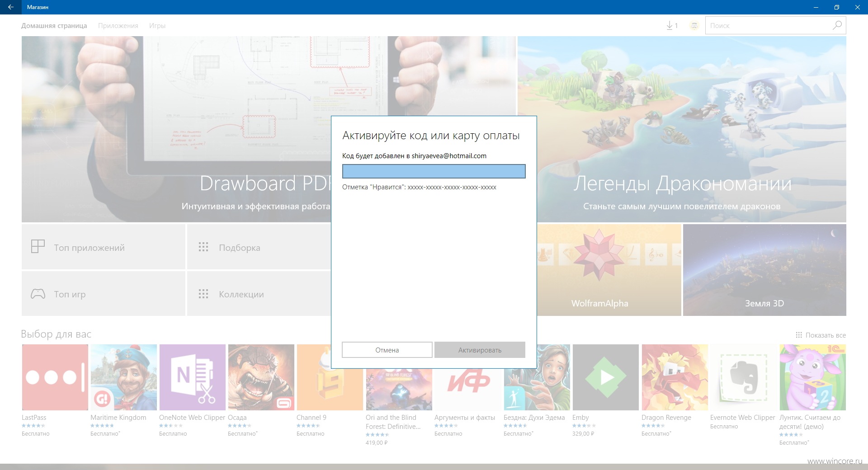Click the Топ игр gamepad icon
Viewport: 868px width, 470px height.
(38, 294)
